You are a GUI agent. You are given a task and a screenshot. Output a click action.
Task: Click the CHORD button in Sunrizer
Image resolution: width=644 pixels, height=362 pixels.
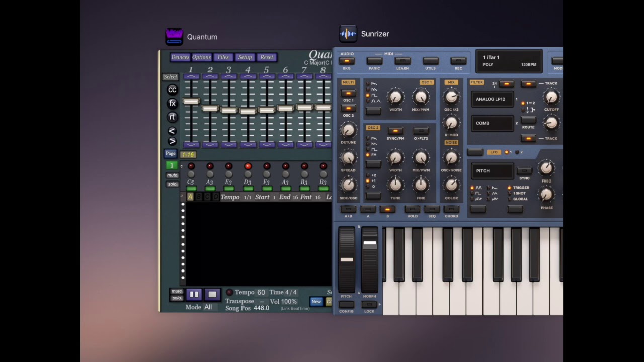coord(451,209)
